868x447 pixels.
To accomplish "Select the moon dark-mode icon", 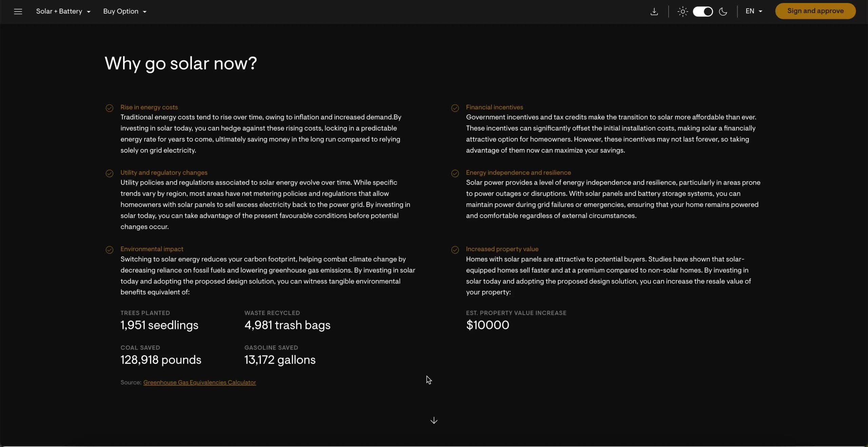I will click(723, 12).
